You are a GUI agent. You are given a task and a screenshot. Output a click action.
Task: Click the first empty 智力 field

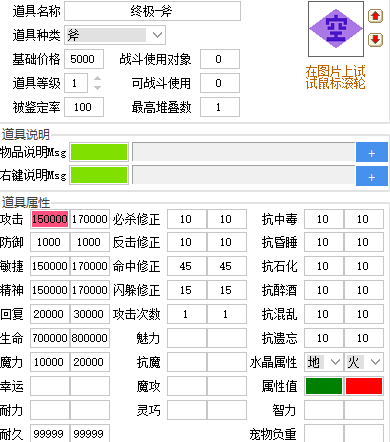pyautogui.click(x=324, y=410)
